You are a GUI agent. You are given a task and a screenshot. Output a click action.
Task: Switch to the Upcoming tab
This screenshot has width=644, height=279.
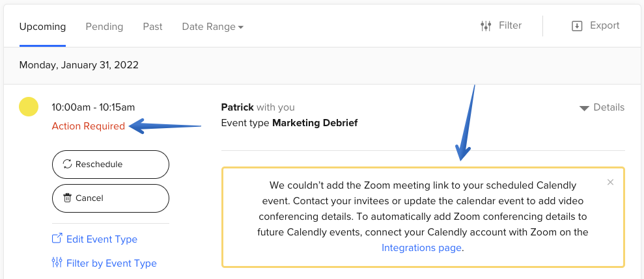42,27
